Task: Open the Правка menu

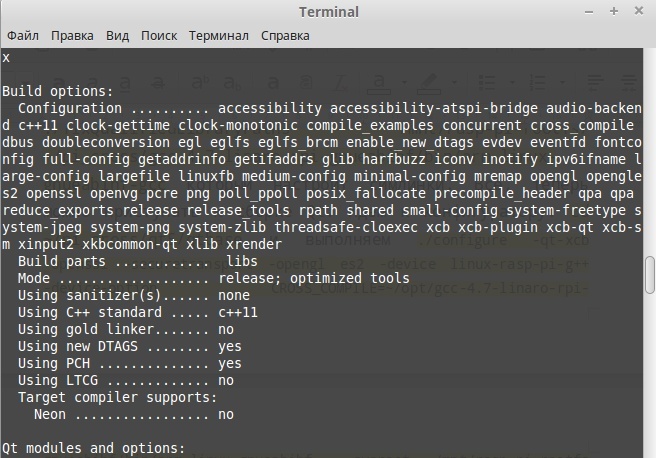Action: pyautogui.click(x=72, y=35)
